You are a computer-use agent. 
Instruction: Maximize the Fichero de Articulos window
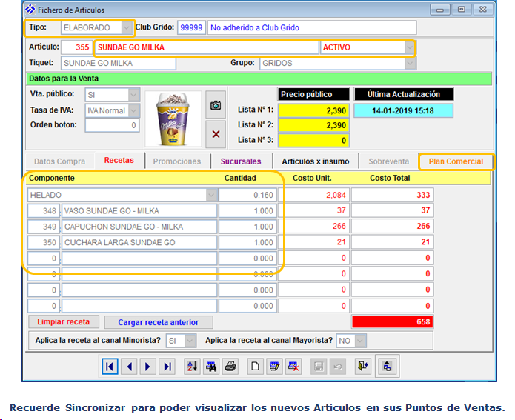[x=462, y=9]
